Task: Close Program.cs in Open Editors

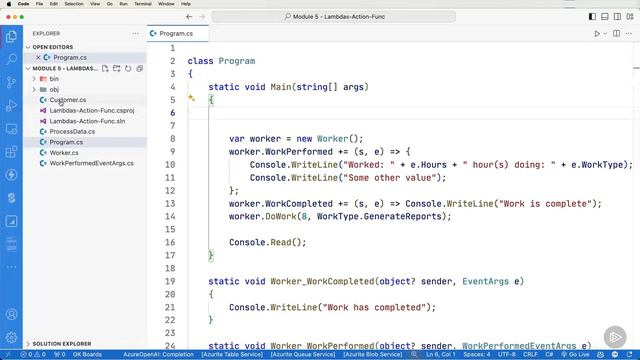Action: pyautogui.click(x=38, y=58)
